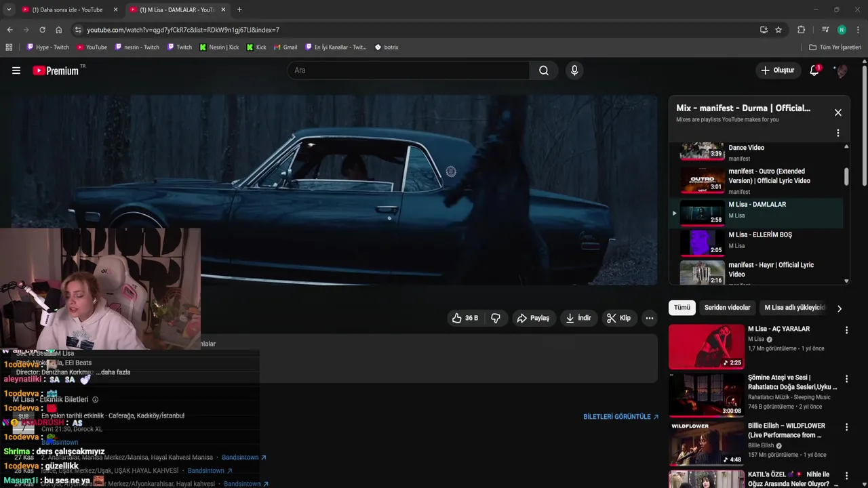Viewport: 868px width, 488px height.
Task: Open Dance Video entry in playlist
Action: 756,152
